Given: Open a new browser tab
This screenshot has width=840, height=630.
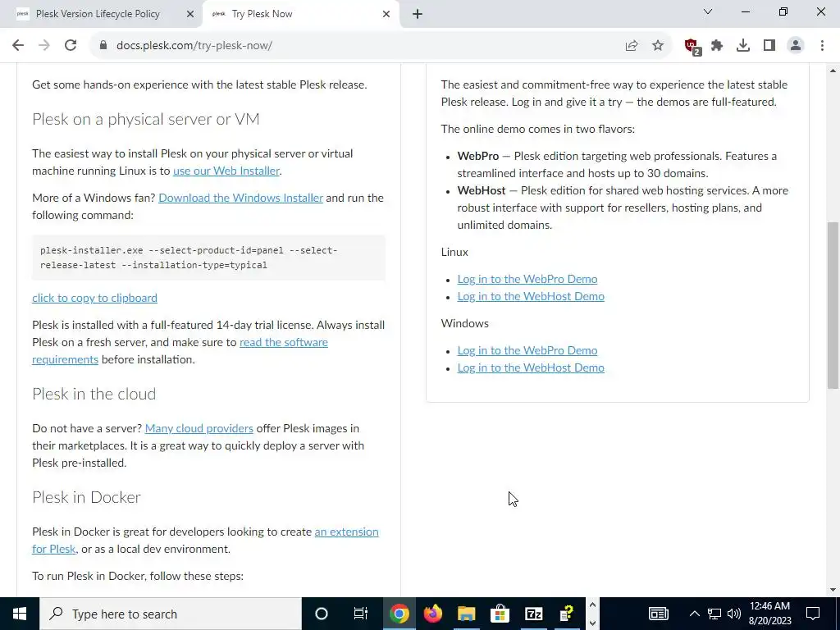Looking at the screenshot, I should (x=418, y=14).
